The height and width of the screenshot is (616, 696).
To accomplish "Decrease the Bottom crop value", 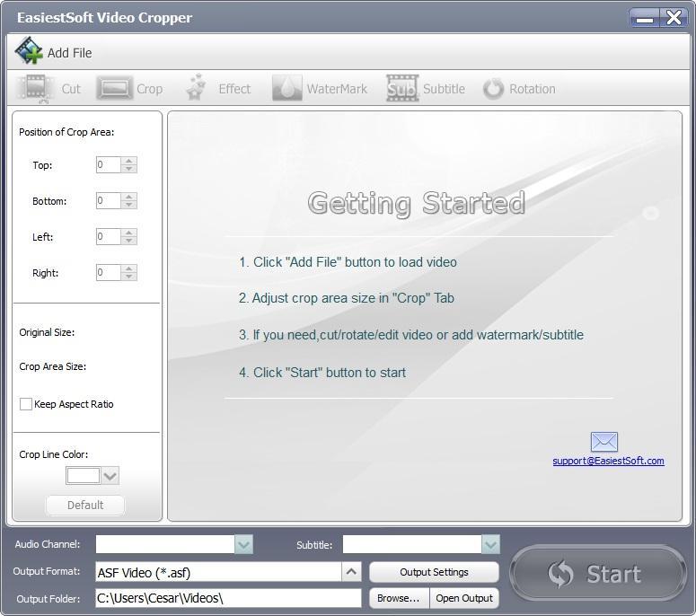I will coord(128,205).
